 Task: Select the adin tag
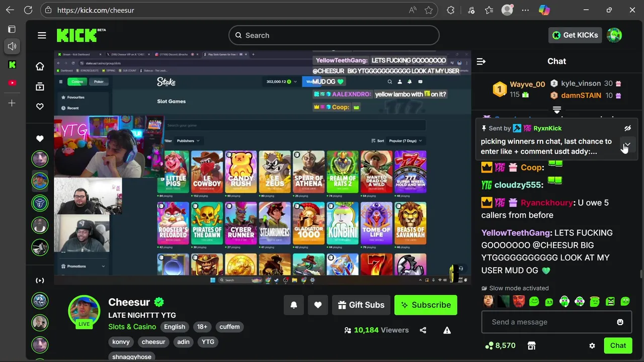(183, 342)
